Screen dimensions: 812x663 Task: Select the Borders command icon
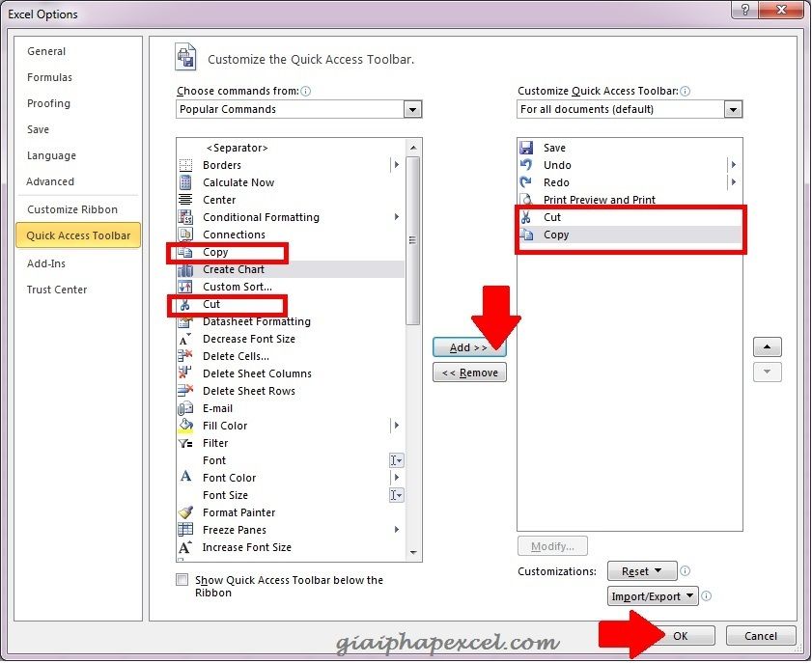tap(185, 165)
